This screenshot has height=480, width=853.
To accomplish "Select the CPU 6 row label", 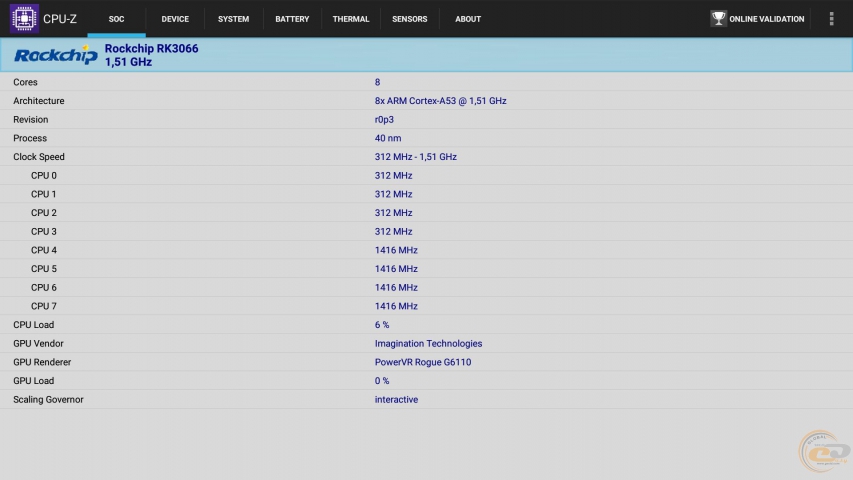I will (44, 287).
